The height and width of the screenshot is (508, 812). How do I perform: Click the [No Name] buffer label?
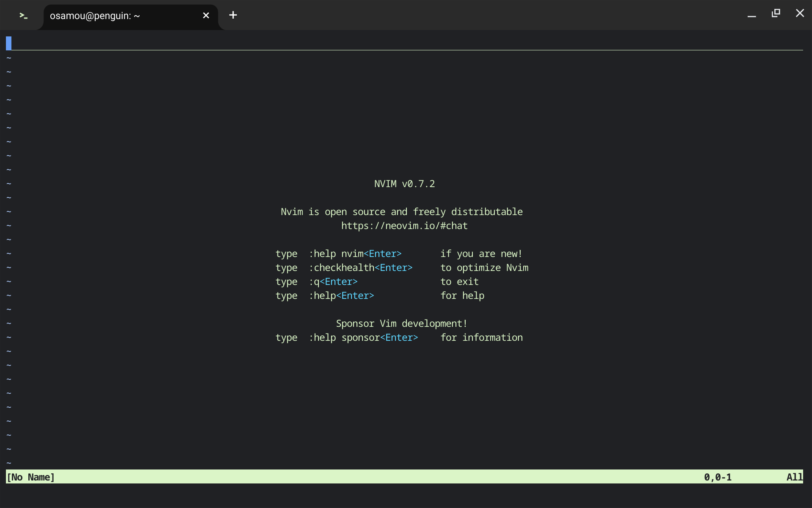[30, 477]
